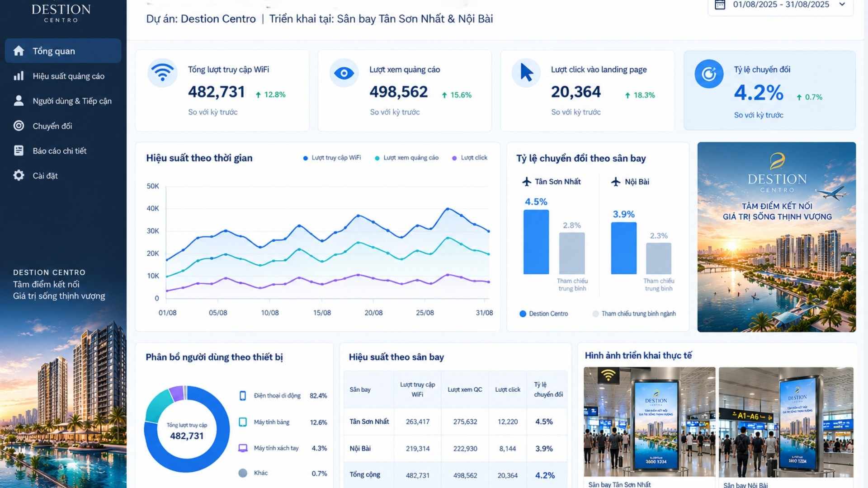Click the airplane icon beside Tân Sơn Nhất
868x488 pixels.
[527, 182]
